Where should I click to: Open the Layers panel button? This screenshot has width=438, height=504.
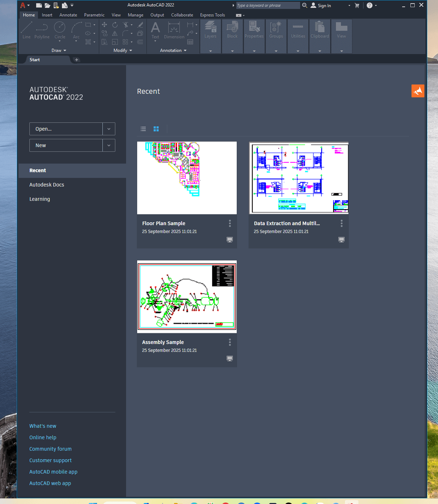pyautogui.click(x=210, y=30)
